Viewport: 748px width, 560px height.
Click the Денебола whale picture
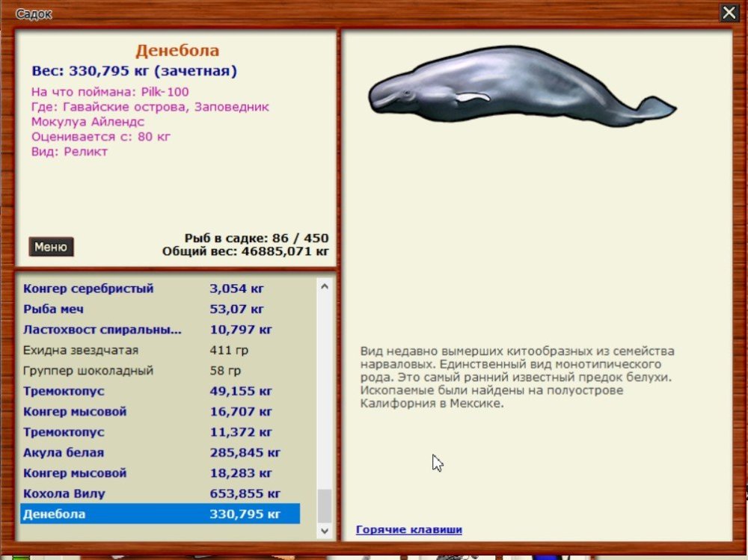tap(522, 86)
